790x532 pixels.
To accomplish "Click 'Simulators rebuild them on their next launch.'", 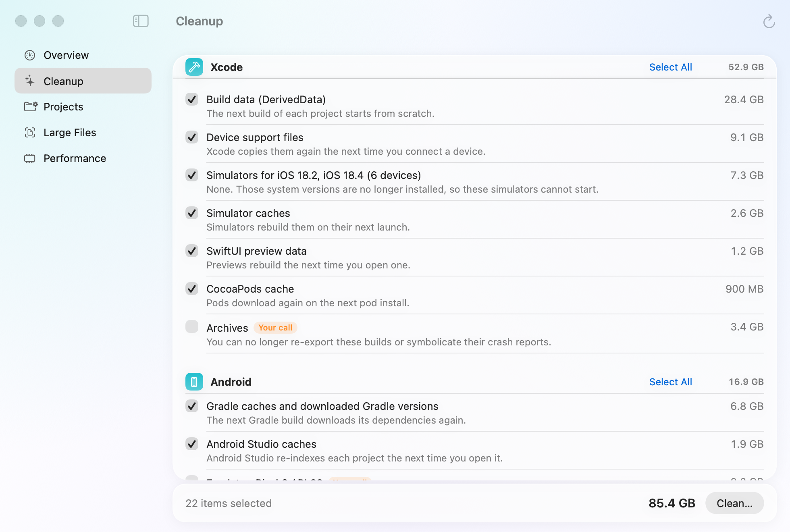I will [308, 227].
